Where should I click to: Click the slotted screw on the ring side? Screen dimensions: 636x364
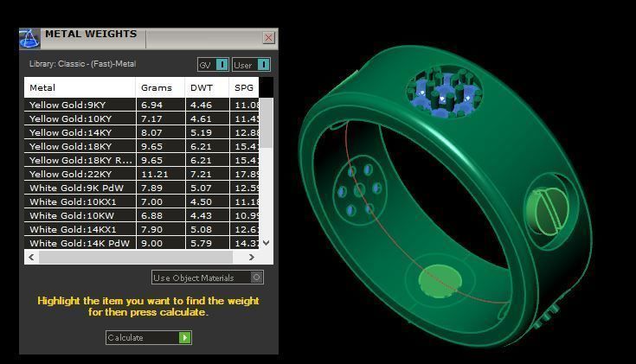548,212
